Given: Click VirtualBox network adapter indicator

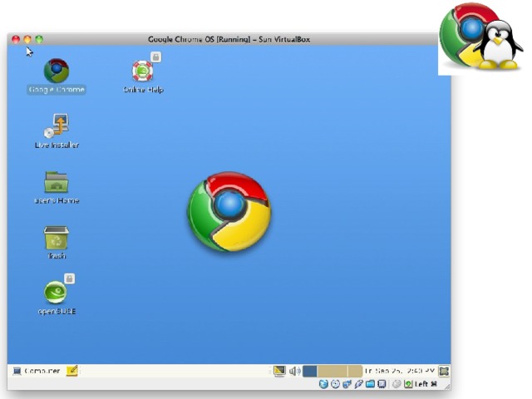Looking at the screenshot, I should tap(347, 384).
